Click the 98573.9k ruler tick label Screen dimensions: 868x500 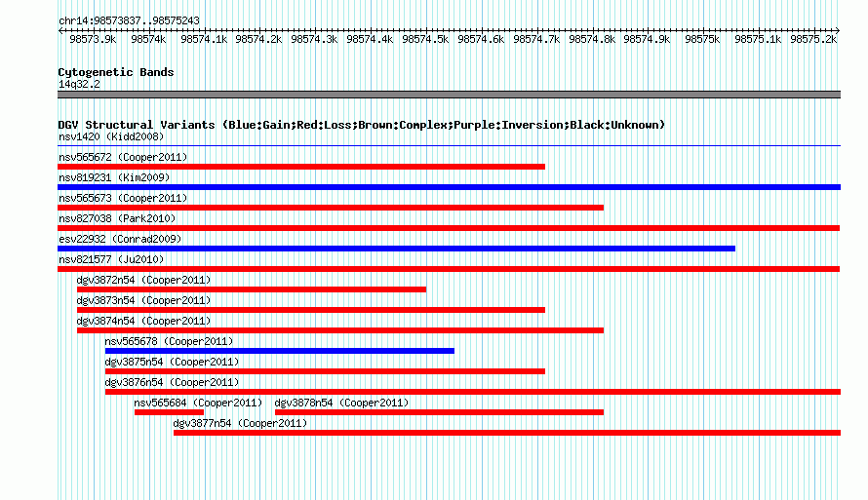click(93, 39)
